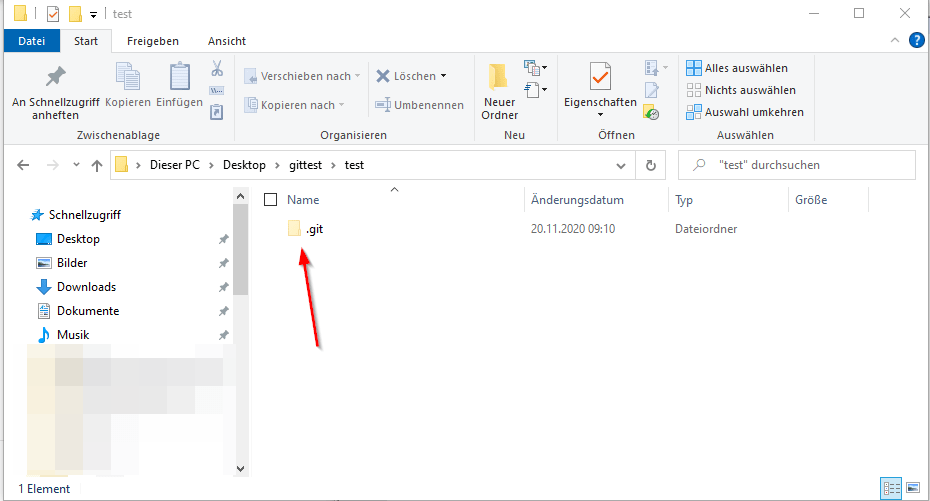Click the Neuer Ordner folder icon

(x=499, y=77)
